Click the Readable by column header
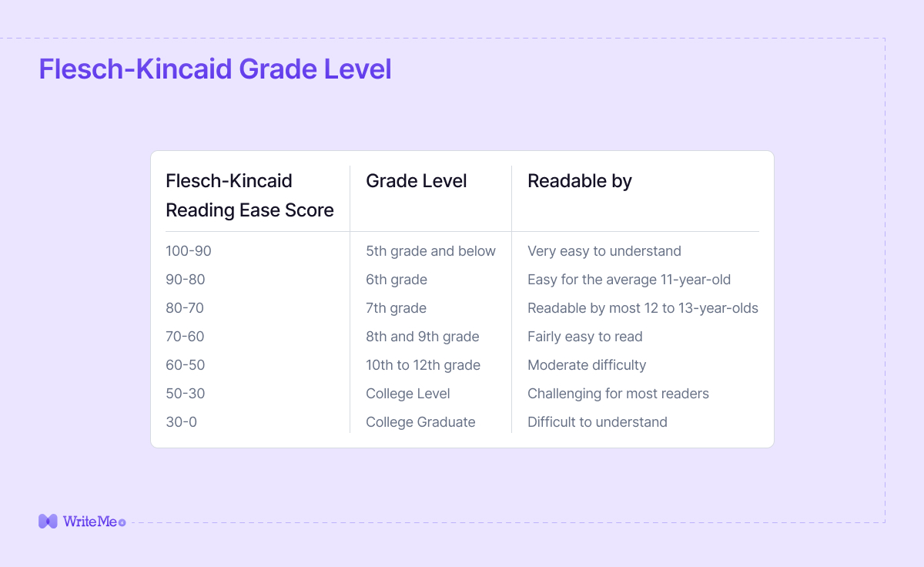This screenshot has height=567, width=924. pos(580,181)
